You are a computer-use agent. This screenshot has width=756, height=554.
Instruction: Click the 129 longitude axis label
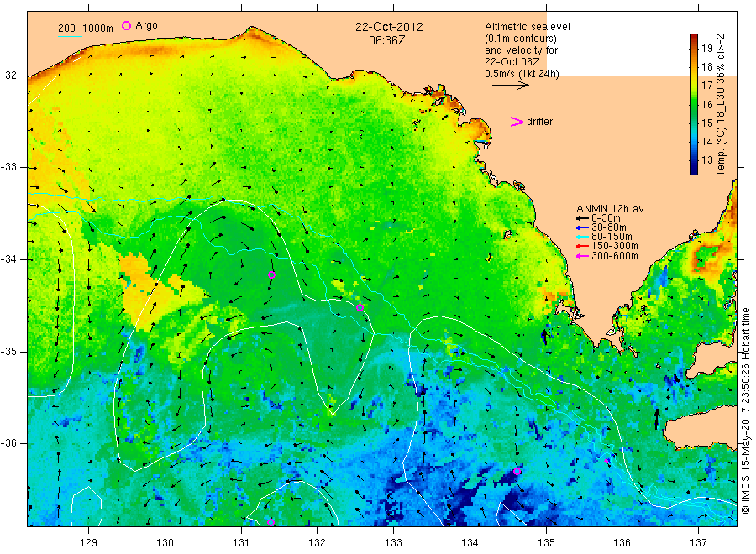pos(89,543)
